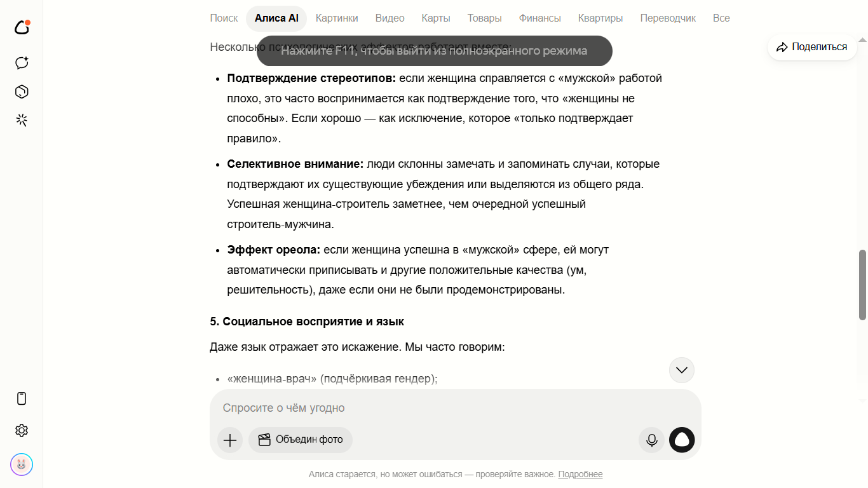Switch to the Поиск tab
This screenshot has height=488, width=868.
[x=224, y=18]
